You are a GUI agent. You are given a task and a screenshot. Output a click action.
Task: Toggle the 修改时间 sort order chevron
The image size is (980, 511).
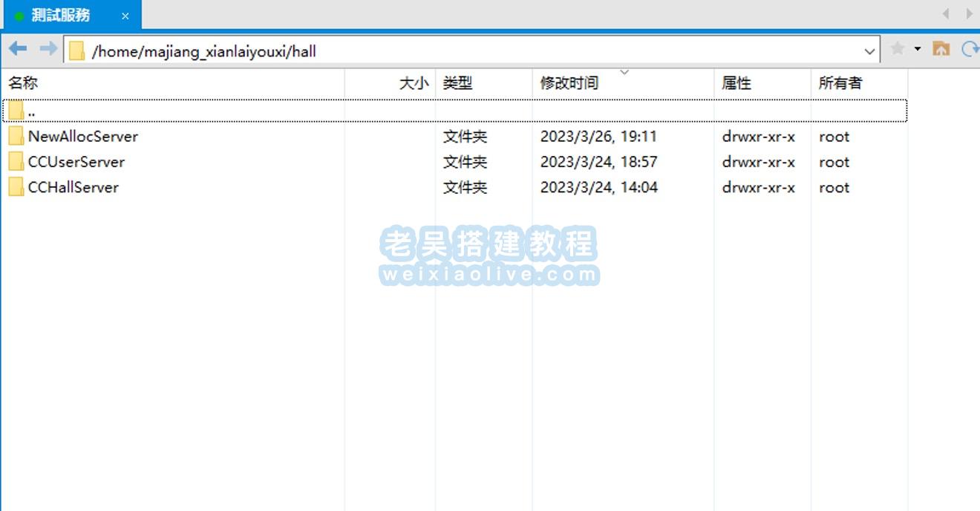tap(624, 72)
